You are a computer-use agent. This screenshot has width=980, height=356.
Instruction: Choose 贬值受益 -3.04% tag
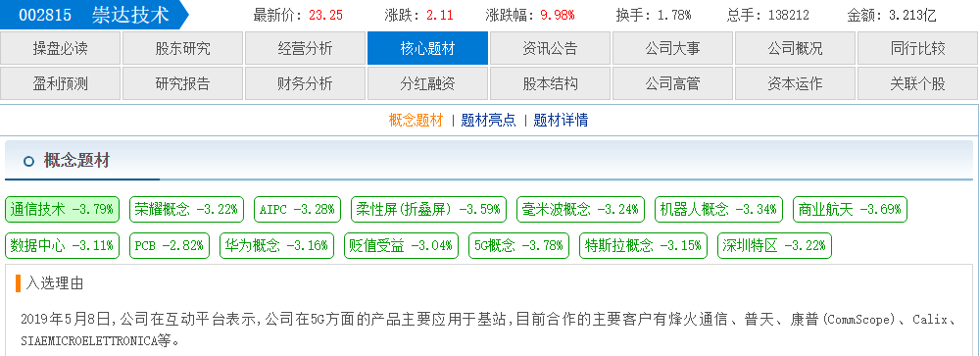click(x=401, y=246)
